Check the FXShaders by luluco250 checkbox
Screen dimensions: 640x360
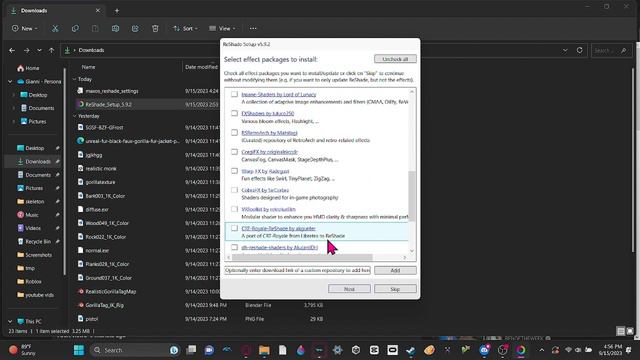(234, 113)
